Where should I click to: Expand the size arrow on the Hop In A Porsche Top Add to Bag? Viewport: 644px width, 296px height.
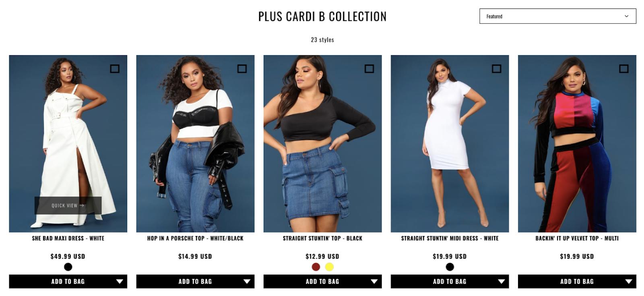[247, 282]
